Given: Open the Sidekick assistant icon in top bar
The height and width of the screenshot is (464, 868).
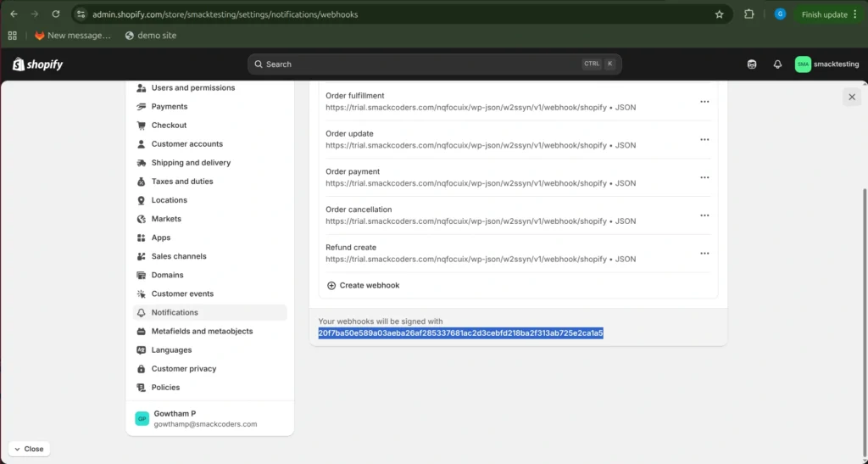Looking at the screenshot, I should point(752,64).
